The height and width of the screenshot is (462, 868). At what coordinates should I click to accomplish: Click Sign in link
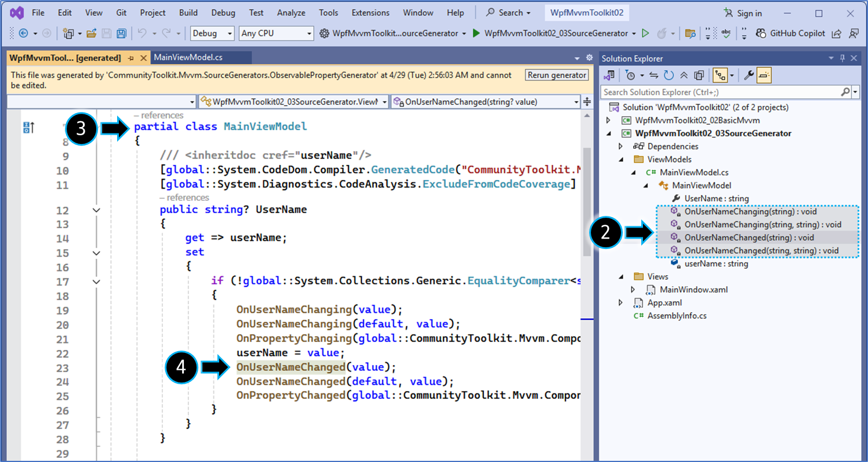click(x=743, y=13)
